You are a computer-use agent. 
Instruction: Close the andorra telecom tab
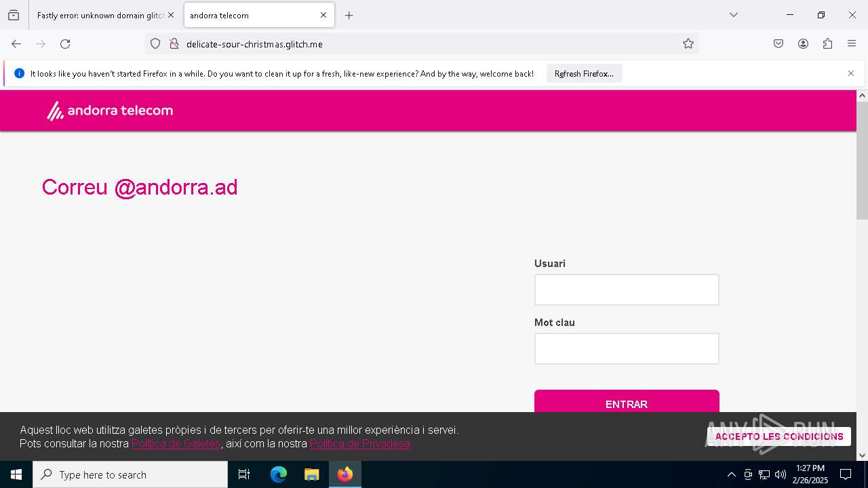323,15
